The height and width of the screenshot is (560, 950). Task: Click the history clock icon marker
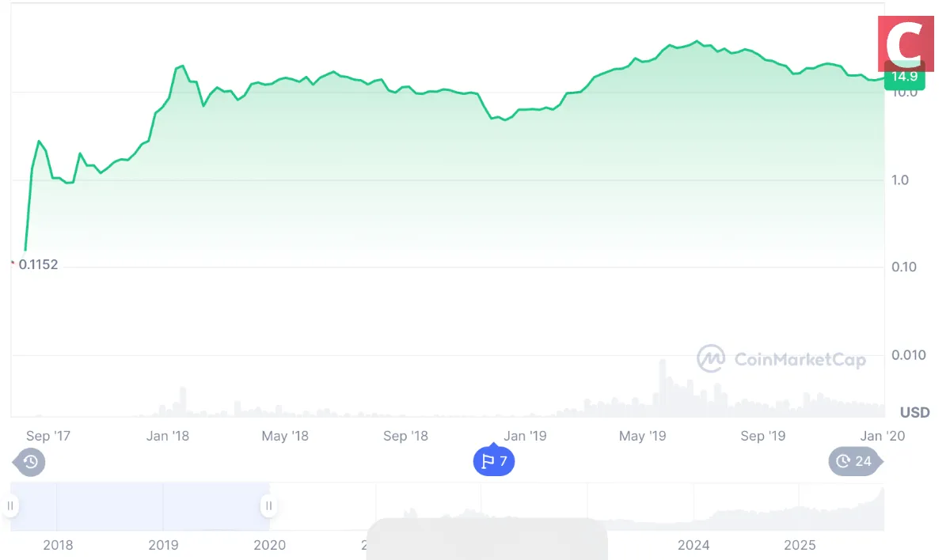[x=30, y=462]
